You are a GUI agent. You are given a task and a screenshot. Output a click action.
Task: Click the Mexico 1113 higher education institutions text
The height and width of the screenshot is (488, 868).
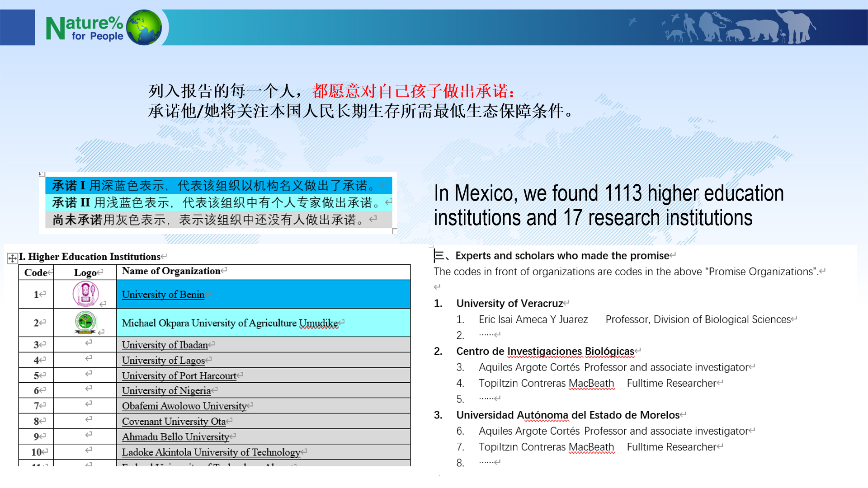[x=609, y=205]
